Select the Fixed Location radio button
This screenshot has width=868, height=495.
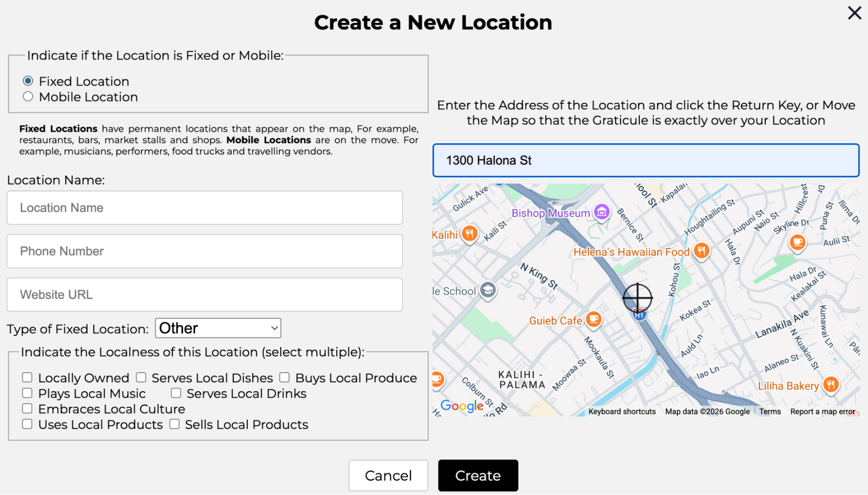pyautogui.click(x=28, y=81)
